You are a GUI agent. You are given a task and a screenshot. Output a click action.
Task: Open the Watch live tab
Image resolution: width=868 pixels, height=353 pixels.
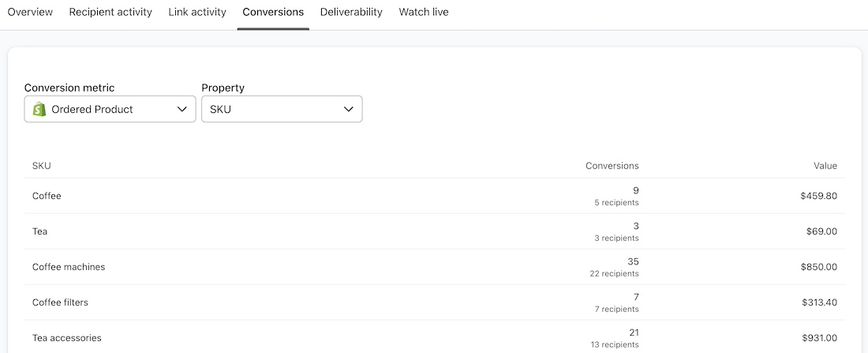point(424,13)
